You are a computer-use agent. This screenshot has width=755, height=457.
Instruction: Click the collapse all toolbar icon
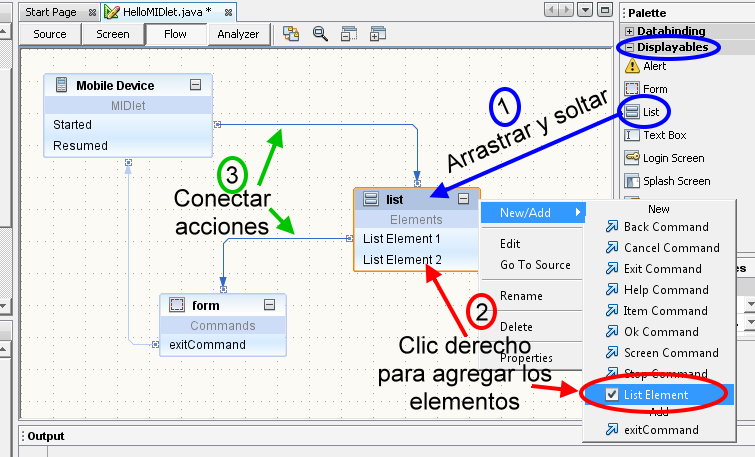tap(349, 34)
